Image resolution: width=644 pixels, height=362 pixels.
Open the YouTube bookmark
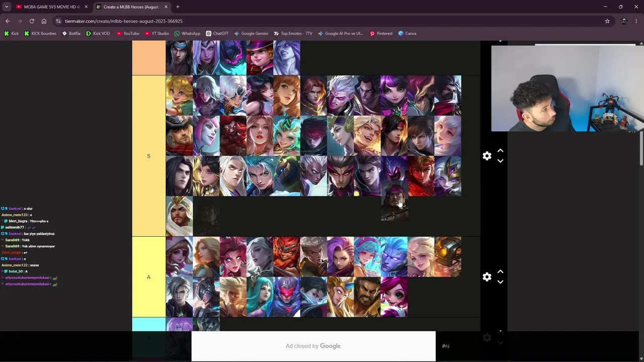[128, 34]
